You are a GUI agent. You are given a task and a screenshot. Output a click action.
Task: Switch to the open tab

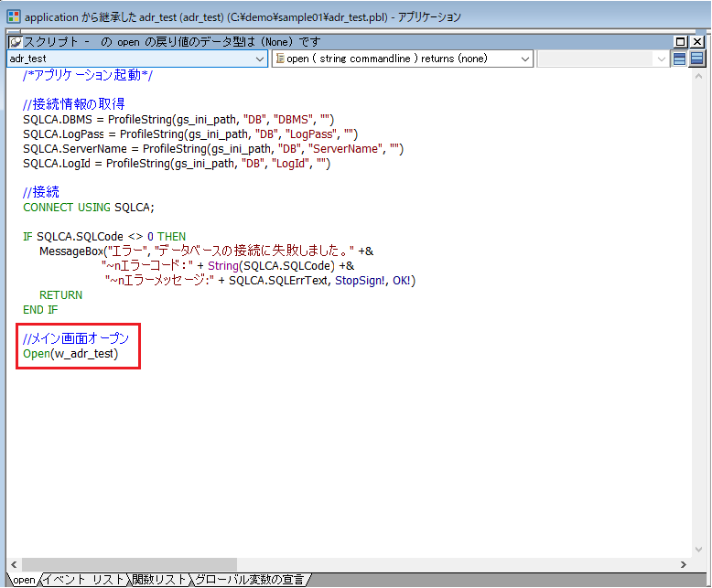(23, 580)
